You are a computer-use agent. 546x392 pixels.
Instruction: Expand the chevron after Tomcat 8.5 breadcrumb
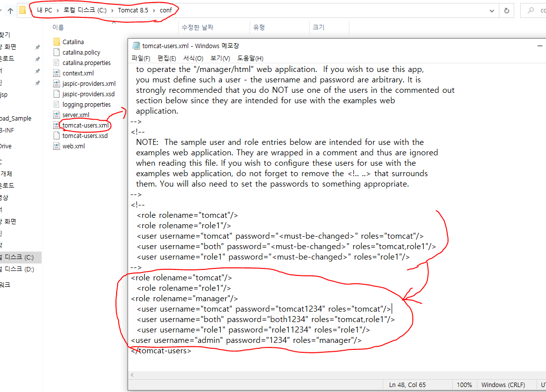(154, 11)
